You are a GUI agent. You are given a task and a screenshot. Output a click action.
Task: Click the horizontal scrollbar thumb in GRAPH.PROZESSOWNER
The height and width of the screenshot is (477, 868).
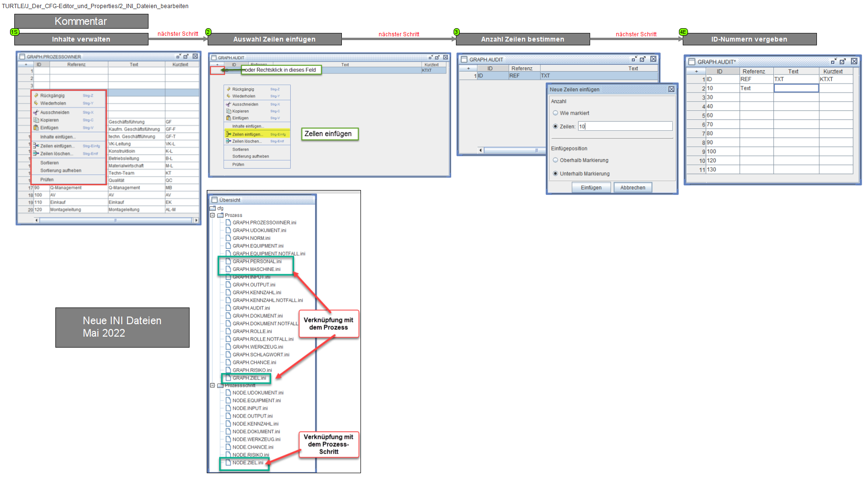pos(115,220)
